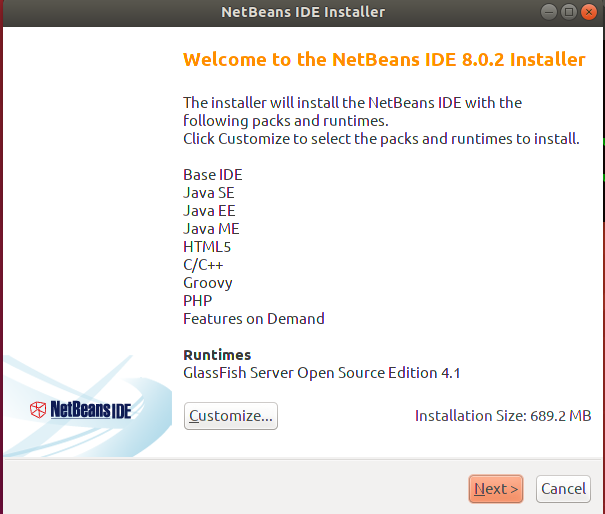605x514 pixels.
Task: Select the HTML5 pack text
Action: tap(207, 247)
